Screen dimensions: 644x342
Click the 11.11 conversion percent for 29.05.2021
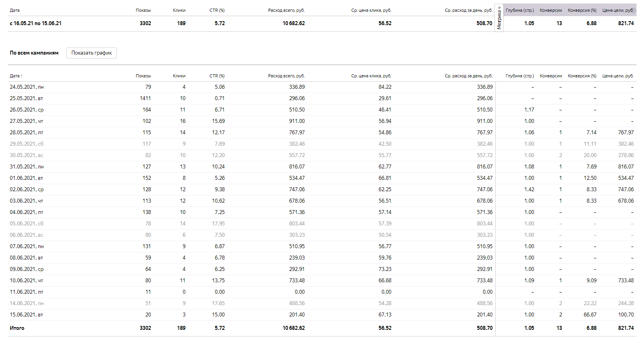[590, 144]
